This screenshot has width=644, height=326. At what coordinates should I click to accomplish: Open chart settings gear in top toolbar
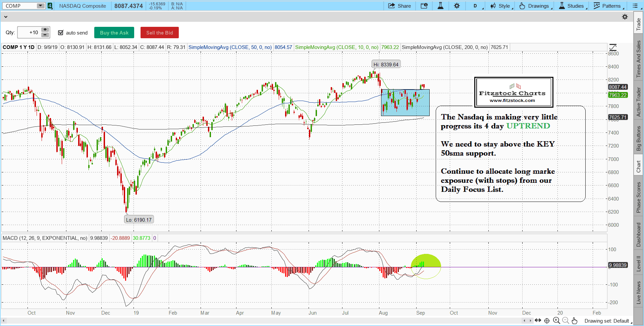point(457,6)
